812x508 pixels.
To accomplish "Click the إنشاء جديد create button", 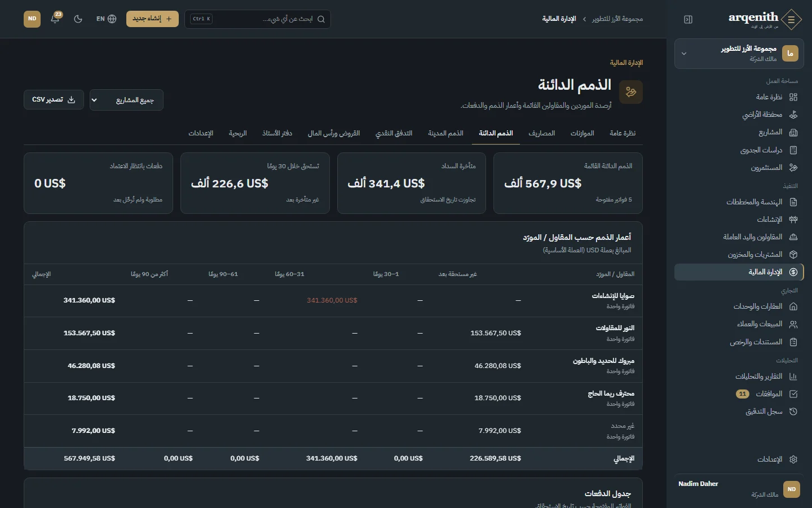I will click(152, 19).
